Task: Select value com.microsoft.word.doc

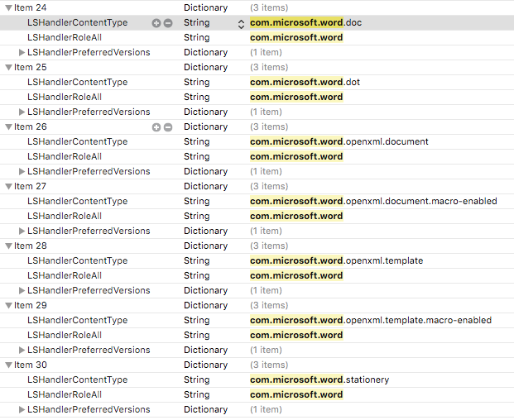Action: pos(306,22)
